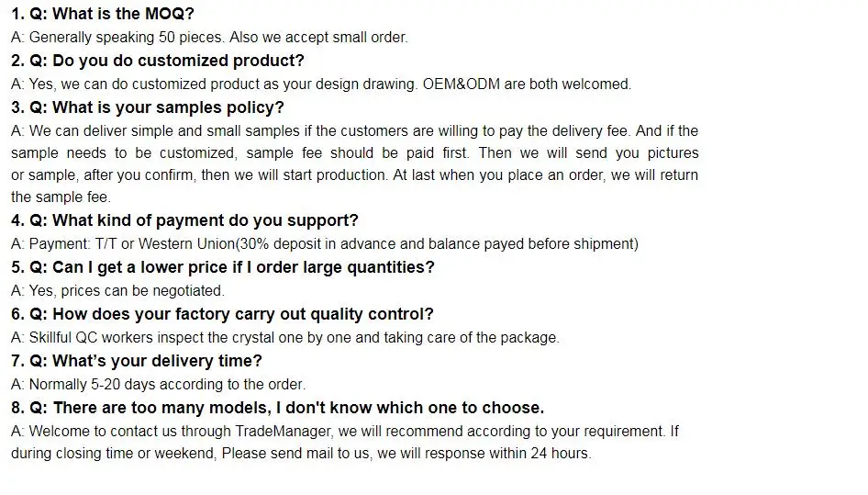Click the question about factory quality control
868x495 pixels.
[x=222, y=314]
